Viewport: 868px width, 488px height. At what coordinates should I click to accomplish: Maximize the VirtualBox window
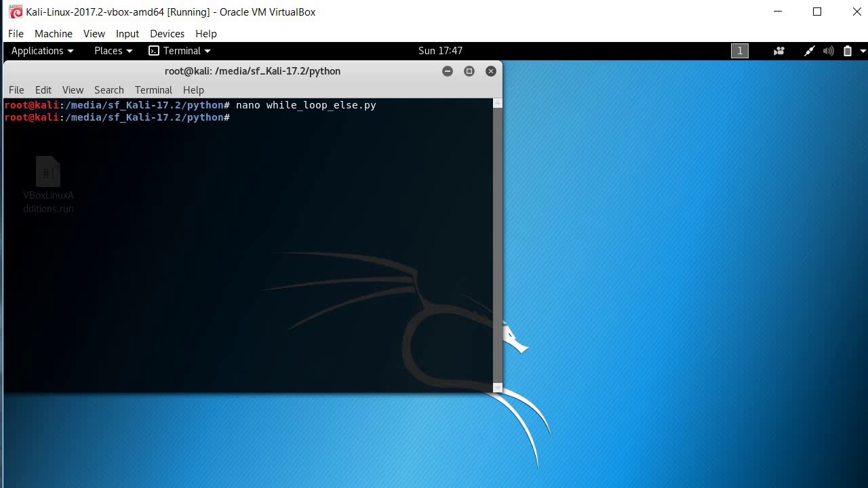[x=817, y=12]
